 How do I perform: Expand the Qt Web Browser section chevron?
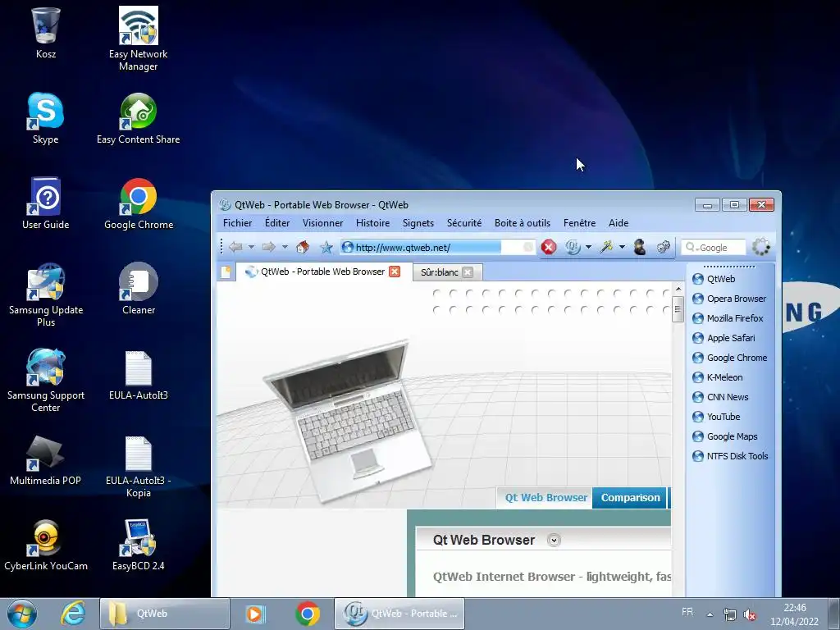click(x=554, y=540)
